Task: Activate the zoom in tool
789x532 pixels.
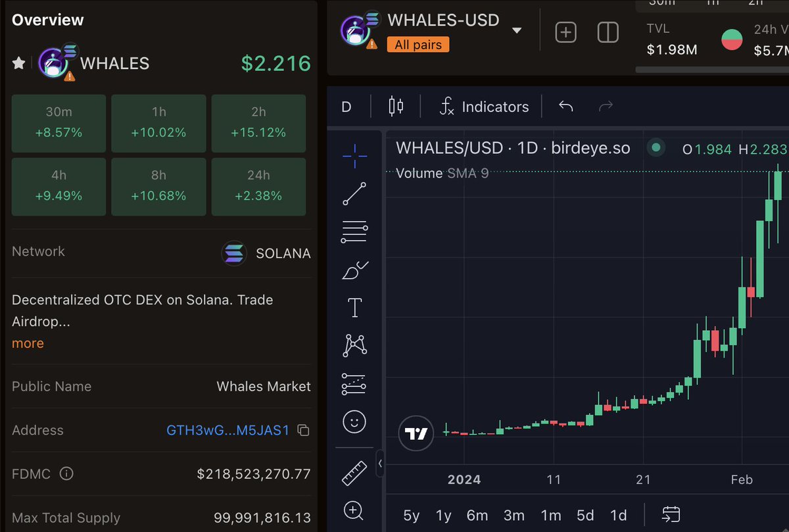Action: [354, 510]
